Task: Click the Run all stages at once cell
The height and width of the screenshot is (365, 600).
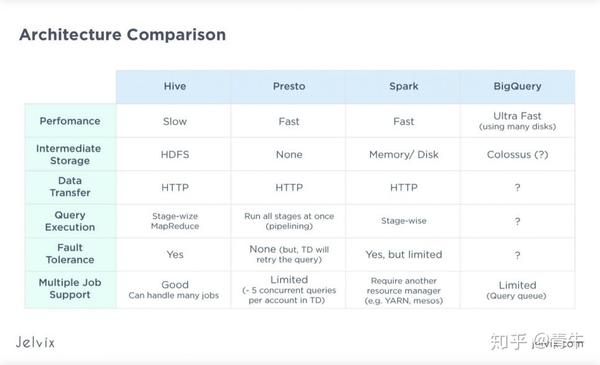Action: point(289,221)
